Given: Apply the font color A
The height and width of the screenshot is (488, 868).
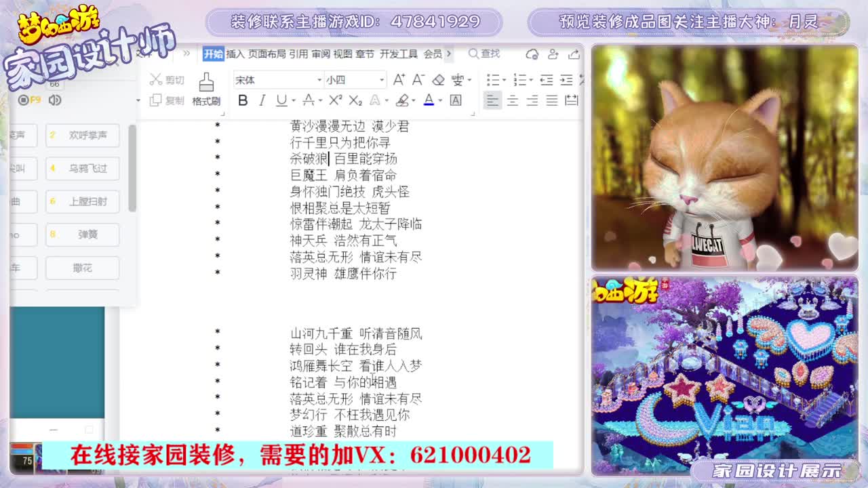Looking at the screenshot, I should [x=429, y=100].
